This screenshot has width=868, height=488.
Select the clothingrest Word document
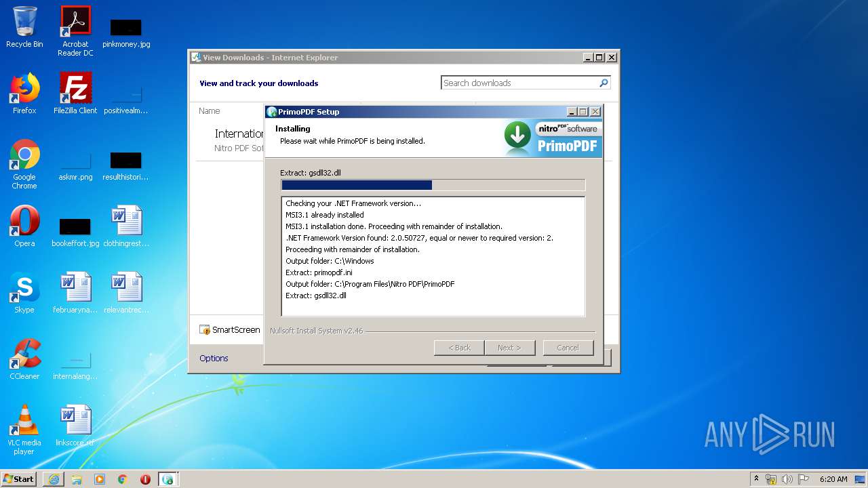click(126, 226)
